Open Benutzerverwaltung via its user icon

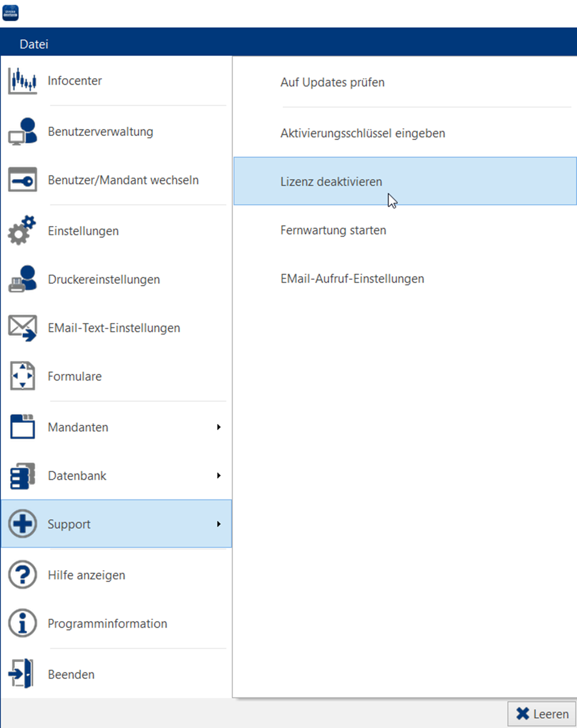pyautogui.click(x=22, y=131)
